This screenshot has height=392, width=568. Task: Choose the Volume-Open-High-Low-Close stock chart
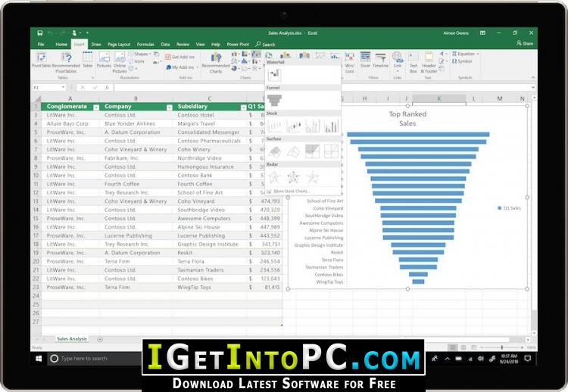click(331, 126)
